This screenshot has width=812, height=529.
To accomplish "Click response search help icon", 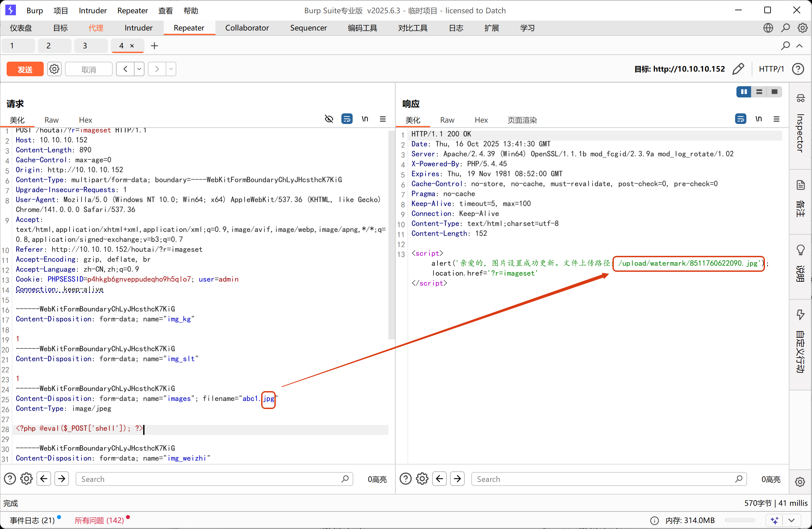I will [x=406, y=479].
